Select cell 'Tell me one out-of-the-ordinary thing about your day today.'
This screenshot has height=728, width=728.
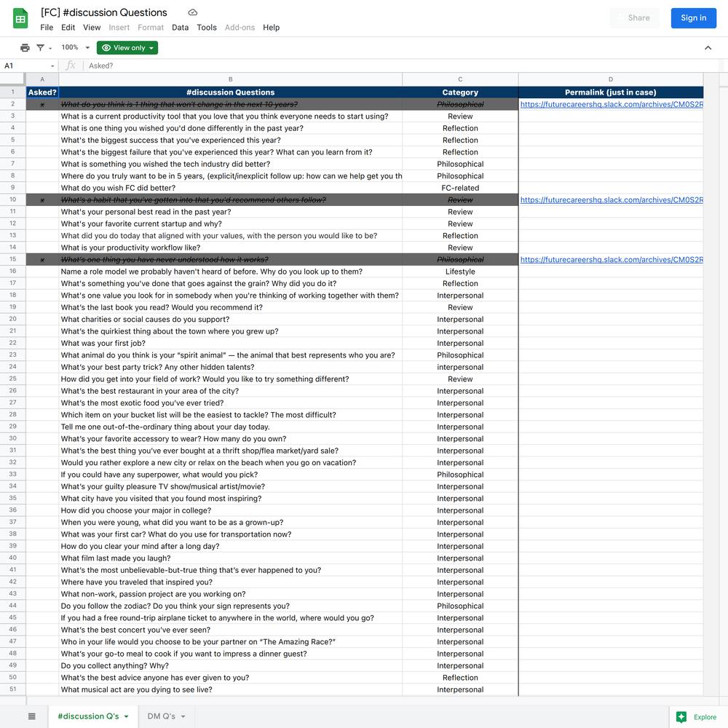click(230, 427)
